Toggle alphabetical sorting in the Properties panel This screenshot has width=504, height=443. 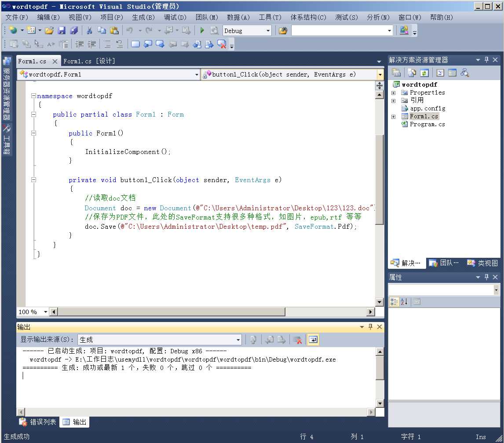404,301
